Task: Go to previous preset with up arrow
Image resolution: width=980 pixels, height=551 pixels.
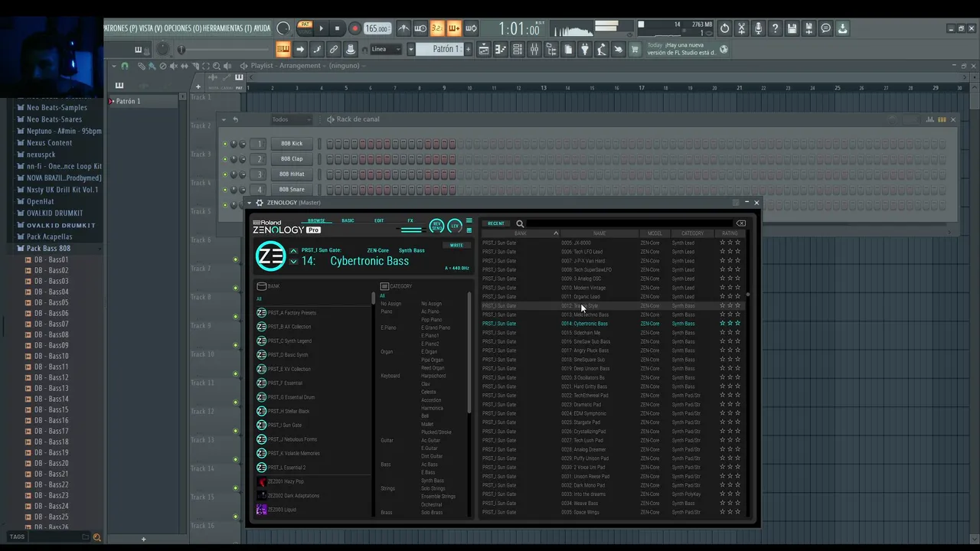Action: tap(293, 251)
